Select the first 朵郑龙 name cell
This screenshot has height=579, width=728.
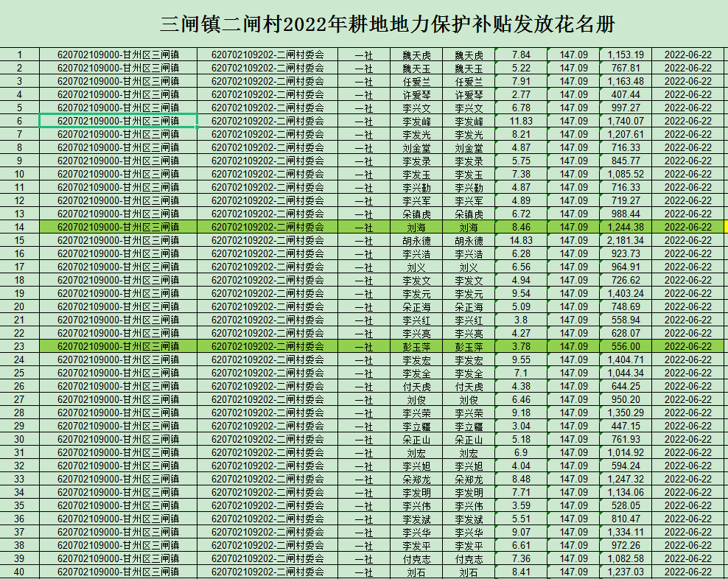coord(416,479)
